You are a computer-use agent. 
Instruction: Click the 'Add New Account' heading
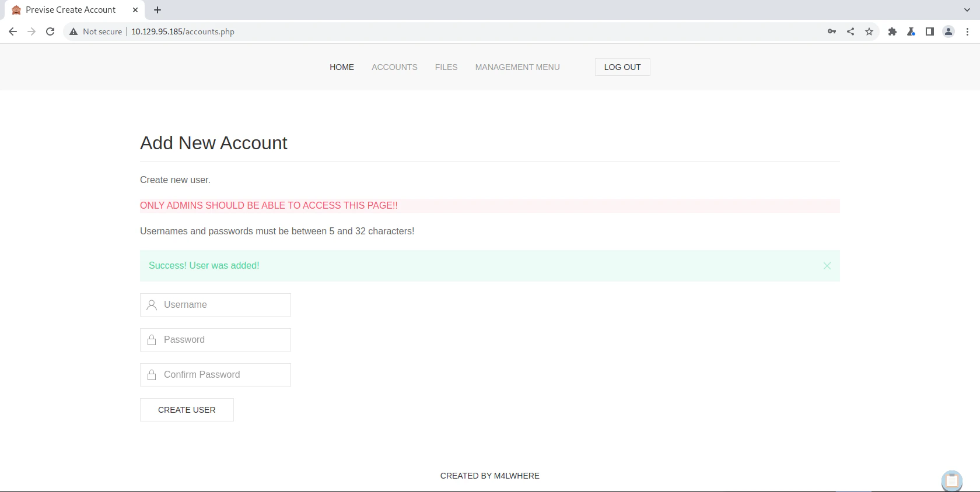[x=213, y=143]
